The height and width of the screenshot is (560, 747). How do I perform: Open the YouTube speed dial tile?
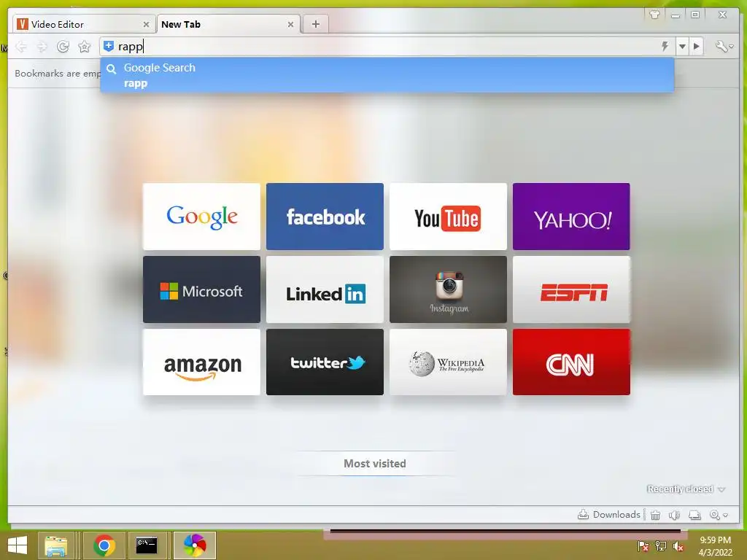point(448,217)
